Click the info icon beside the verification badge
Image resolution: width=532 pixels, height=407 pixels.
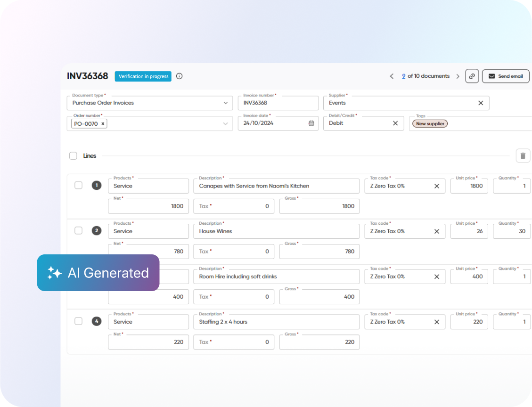[179, 76]
